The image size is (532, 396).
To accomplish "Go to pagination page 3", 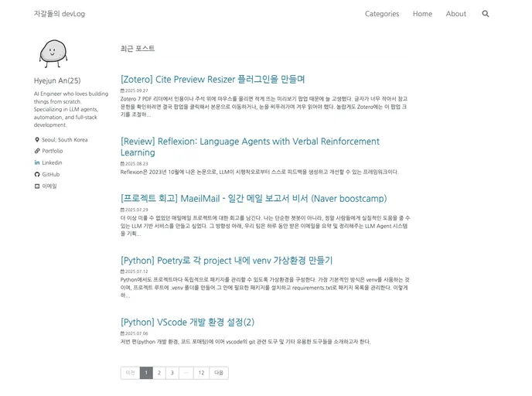I will (x=172, y=373).
